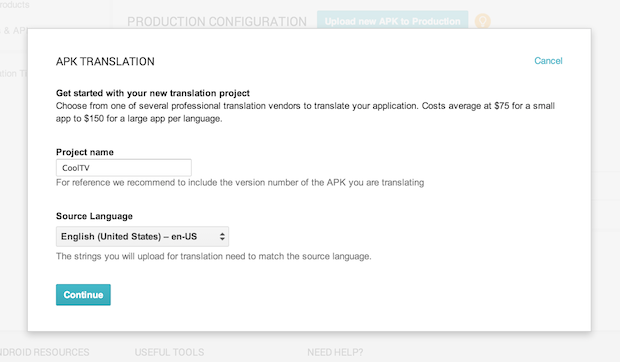Click the partially hidden "& AP" sidebar item
This screenshot has width=620, height=362.
(15, 31)
